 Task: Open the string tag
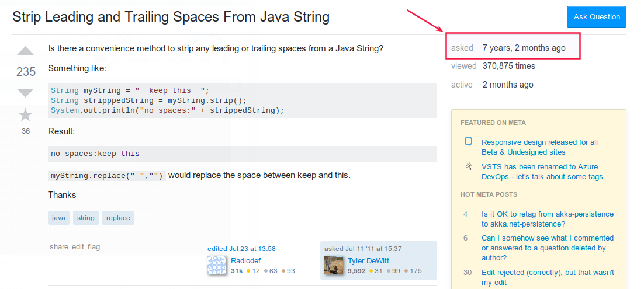coord(86,218)
